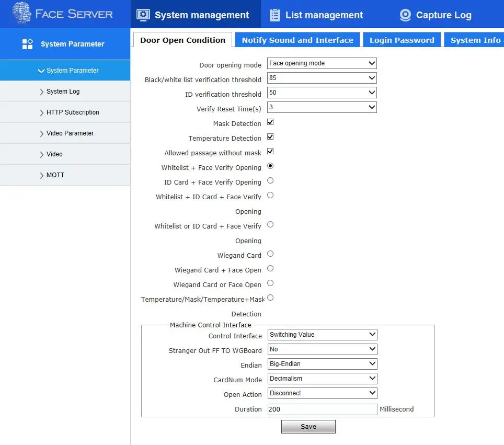Switch to the Door Open Condition tab
Viewport: 504px width, 445px height.
[182, 40]
